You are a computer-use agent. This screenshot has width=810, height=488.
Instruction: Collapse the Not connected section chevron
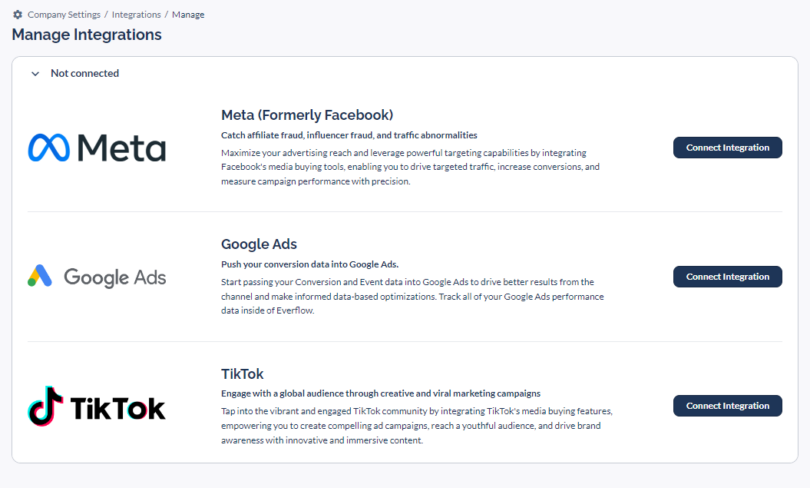(35, 73)
